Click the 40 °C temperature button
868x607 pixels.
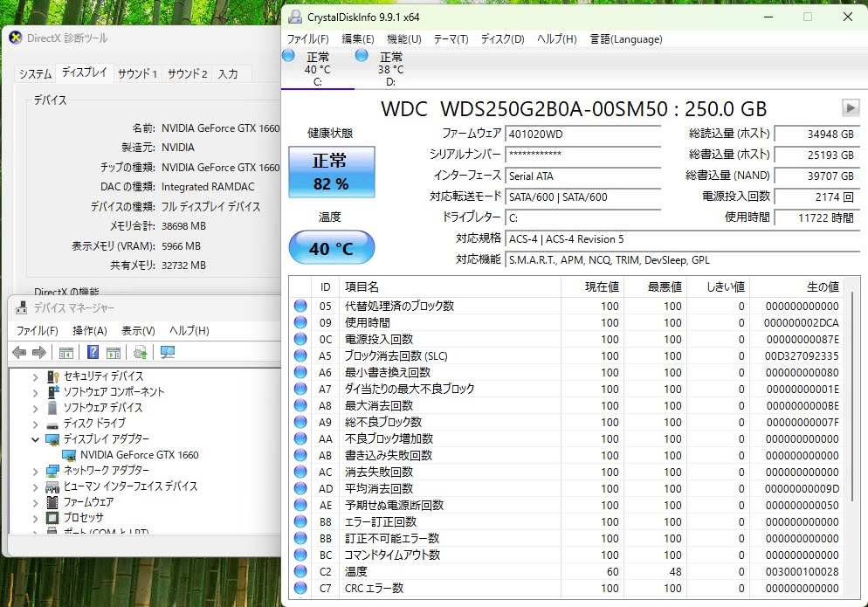pyautogui.click(x=332, y=247)
